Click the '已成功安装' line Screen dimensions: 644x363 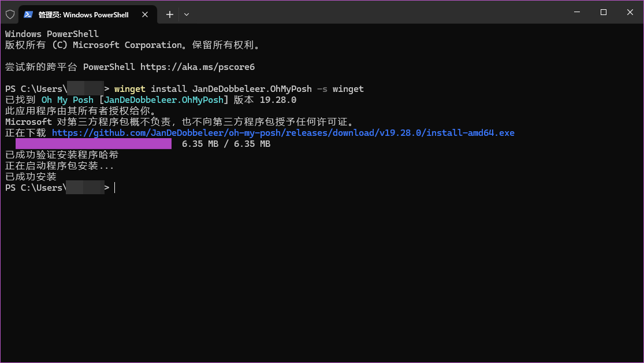(31, 177)
